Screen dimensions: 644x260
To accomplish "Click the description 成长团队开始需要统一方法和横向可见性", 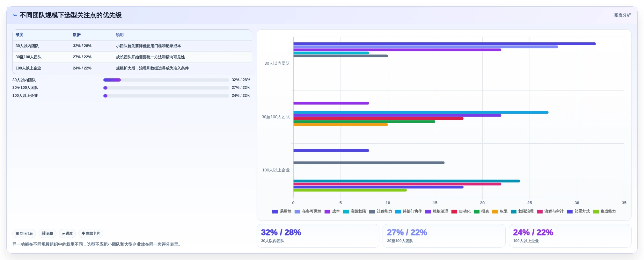I will (150, 57).
